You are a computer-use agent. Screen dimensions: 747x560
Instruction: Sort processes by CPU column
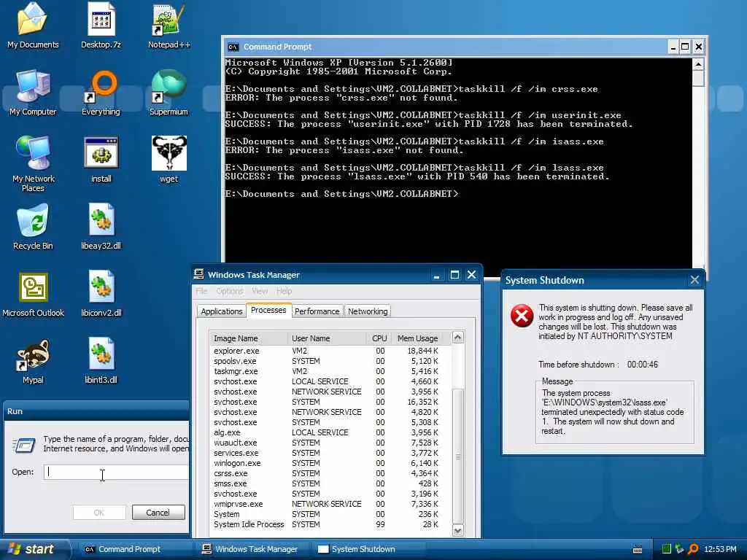(379, 338)
